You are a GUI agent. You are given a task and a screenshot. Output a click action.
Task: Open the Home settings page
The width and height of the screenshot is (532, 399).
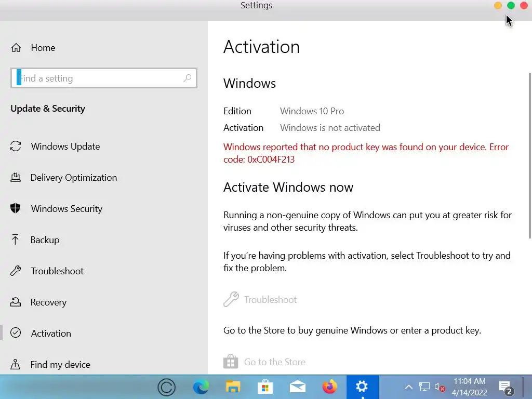tap(104, 48)
